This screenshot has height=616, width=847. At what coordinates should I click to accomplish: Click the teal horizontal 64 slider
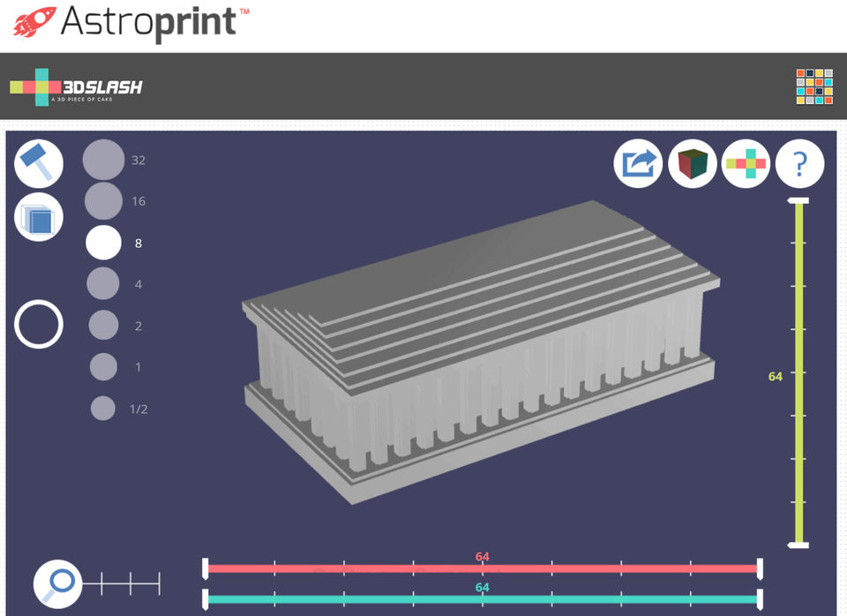pyautogui.click(x=483, y=599)
